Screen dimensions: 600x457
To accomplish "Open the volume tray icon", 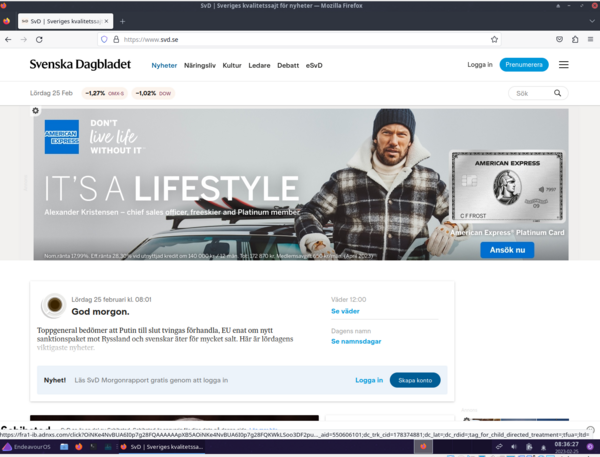I will coord(514,446).
